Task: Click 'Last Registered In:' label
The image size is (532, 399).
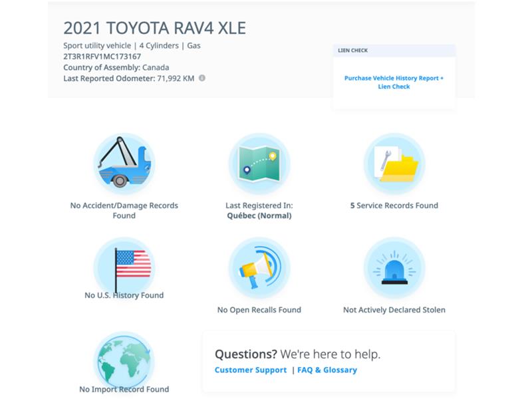Action: 259,205
